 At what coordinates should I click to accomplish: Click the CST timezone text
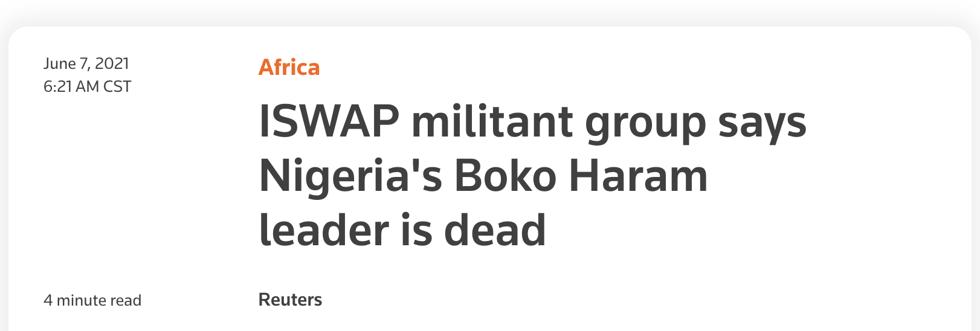[117, 86]
